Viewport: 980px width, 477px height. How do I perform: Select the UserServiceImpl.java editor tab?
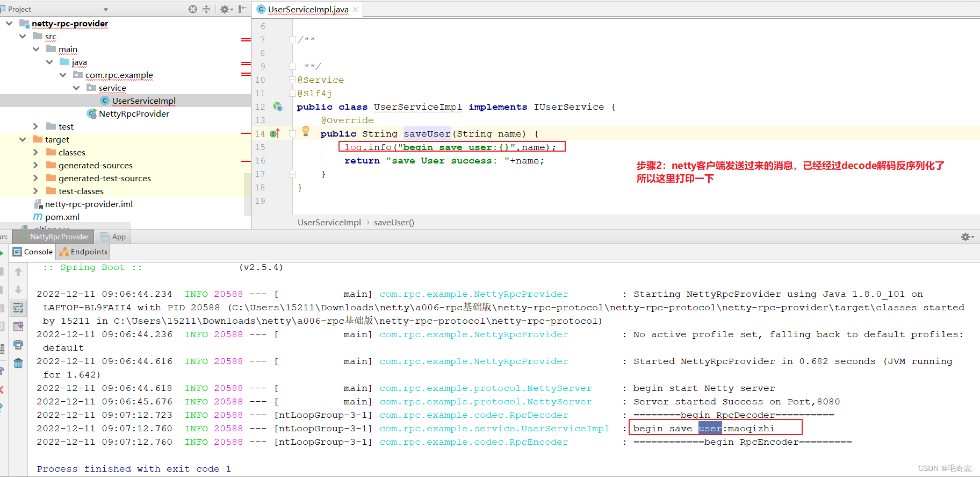click(308, 9)
